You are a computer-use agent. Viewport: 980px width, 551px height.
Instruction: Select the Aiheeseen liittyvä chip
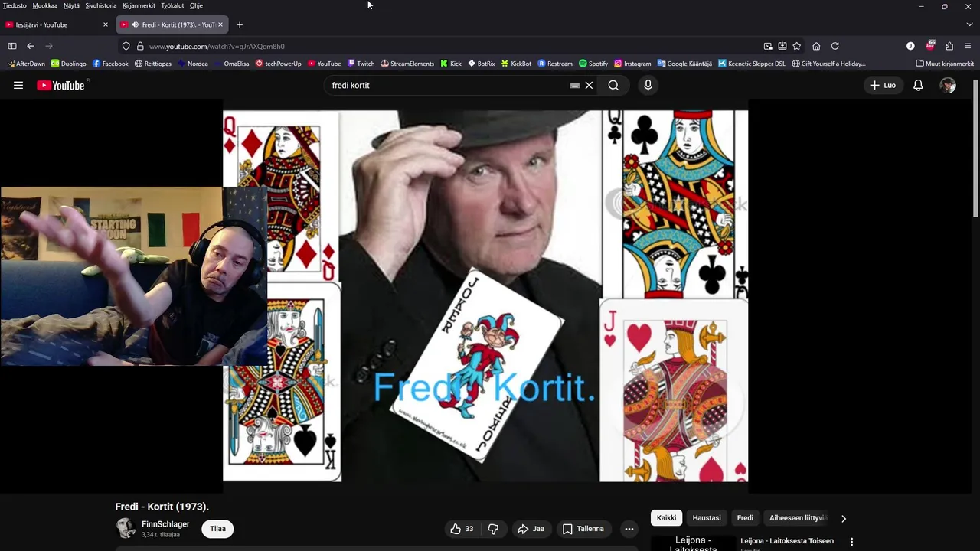point(798,518)
